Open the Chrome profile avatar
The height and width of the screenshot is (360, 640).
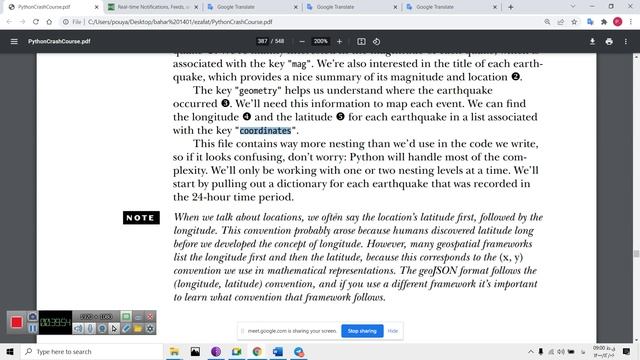point(618,22)
